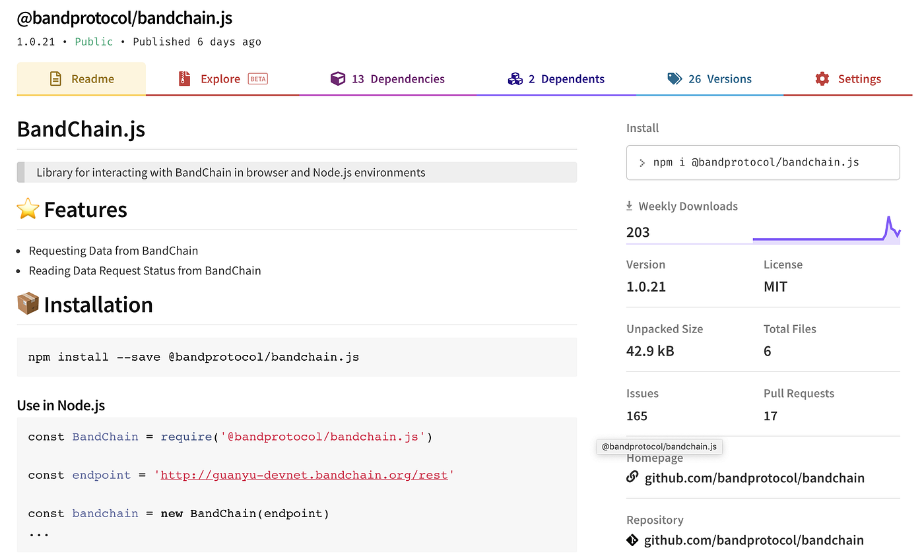Click the Homepage chain link icon
The height and width of the screenshot is (560, 924).
(x=632, y=477)
